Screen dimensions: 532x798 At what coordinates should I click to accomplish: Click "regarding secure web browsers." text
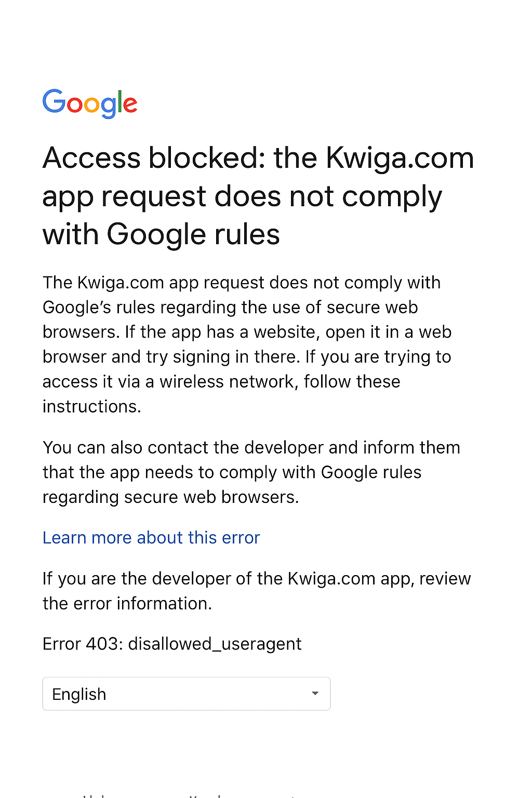pyautogui.click(x=170, y=497)
